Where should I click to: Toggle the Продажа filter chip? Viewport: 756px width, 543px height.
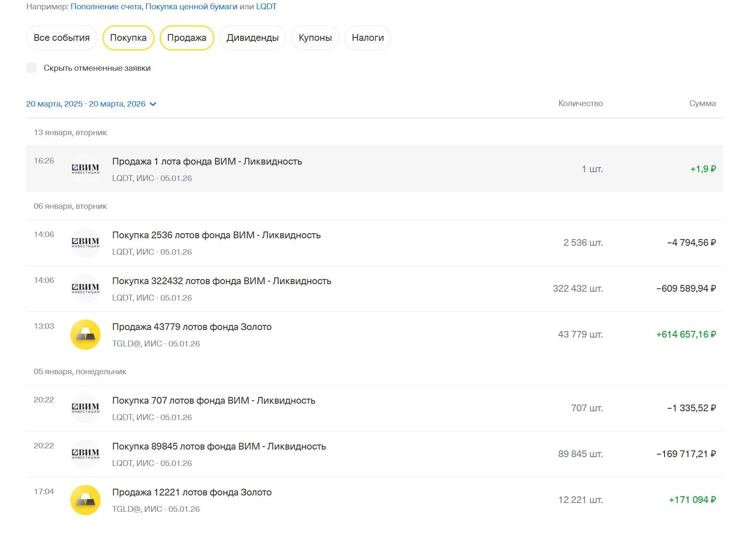[x=187, y=38]
